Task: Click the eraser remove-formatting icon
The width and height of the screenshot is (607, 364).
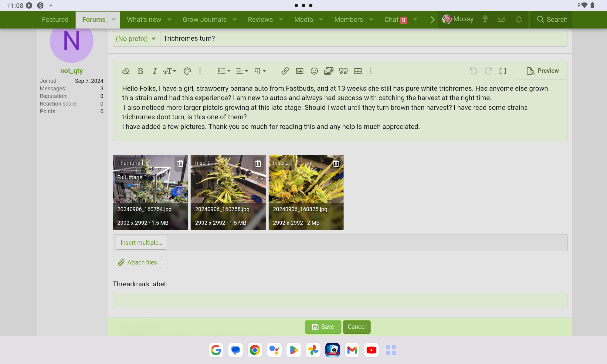Action: coord(126,71)
